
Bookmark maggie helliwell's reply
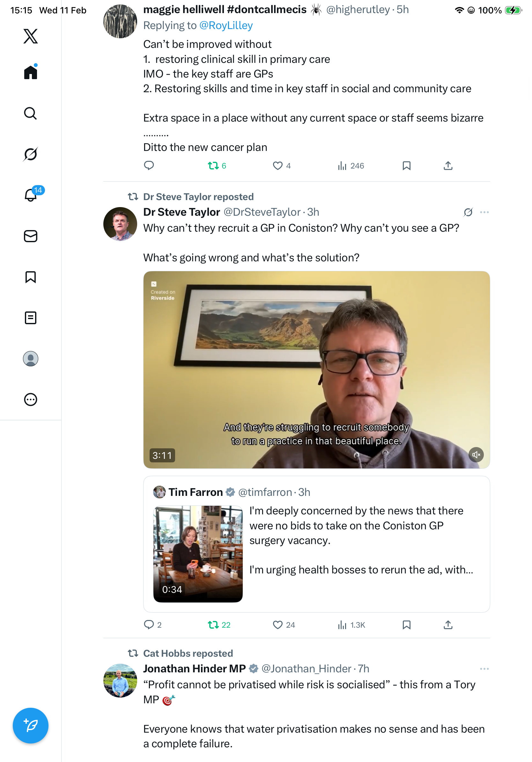click(406, 166)
